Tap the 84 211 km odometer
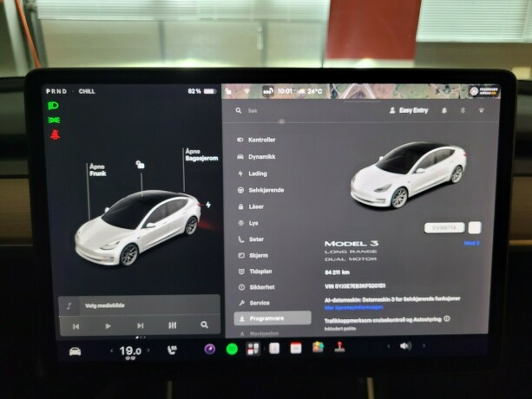 [337, 272]
